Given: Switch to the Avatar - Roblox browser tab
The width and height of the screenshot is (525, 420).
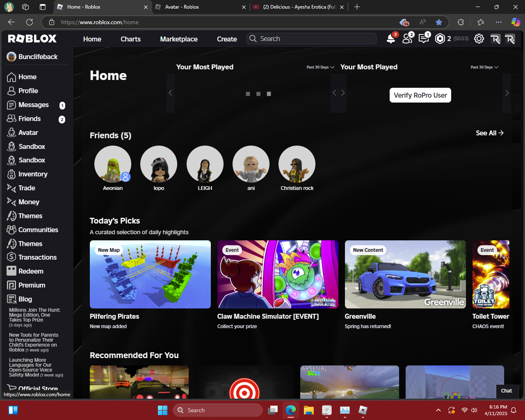Looking at the screenshot, I should [200, 7].
